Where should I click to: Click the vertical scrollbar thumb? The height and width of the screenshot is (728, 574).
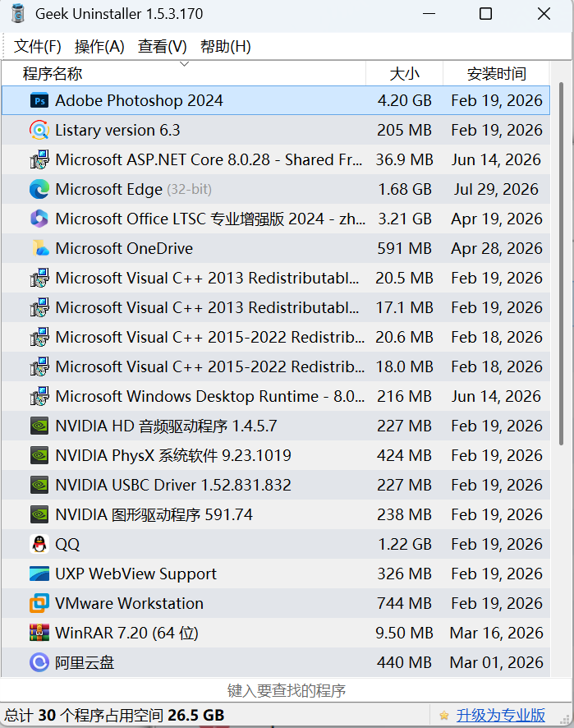[x=561, y=264]
